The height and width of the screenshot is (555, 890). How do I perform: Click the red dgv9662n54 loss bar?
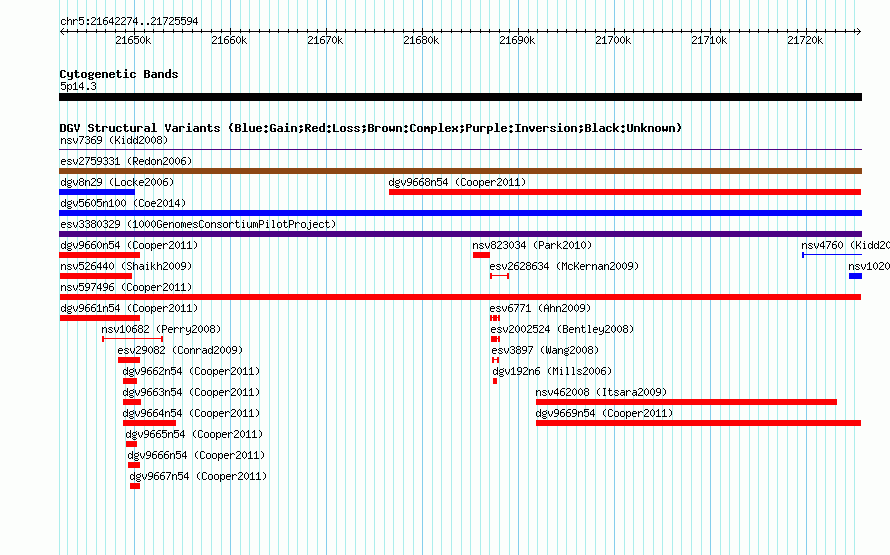click(130, 381)
